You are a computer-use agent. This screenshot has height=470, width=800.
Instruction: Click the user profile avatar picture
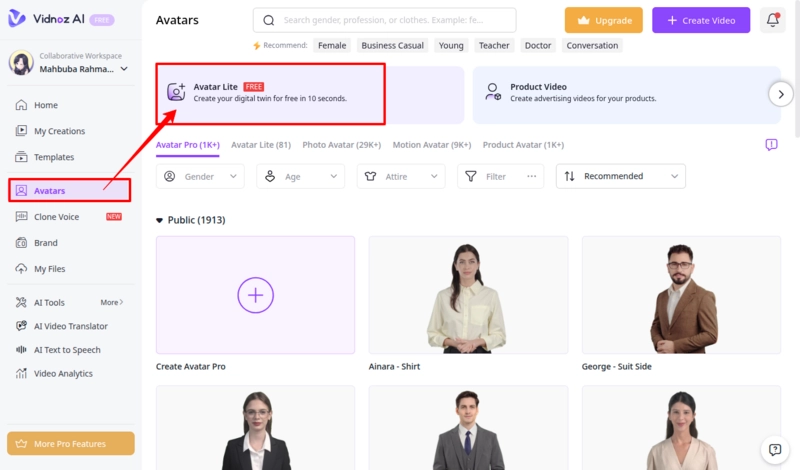point(21,62)
